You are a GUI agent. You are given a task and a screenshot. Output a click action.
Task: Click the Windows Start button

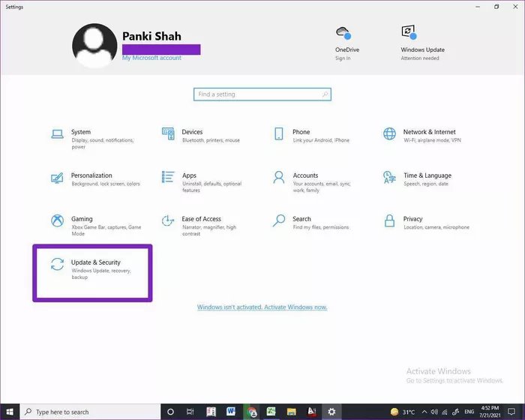click(x=10, y=412)
